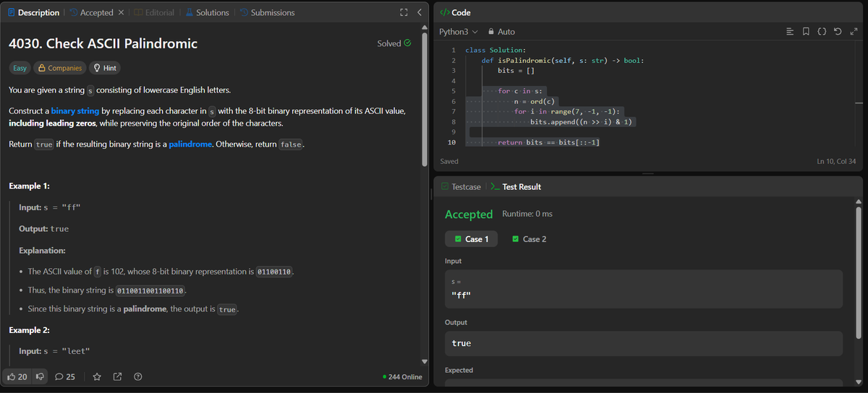Collapse the description panel with the arrow
This screenshot has width=868, height=393.
pos(419,12)
